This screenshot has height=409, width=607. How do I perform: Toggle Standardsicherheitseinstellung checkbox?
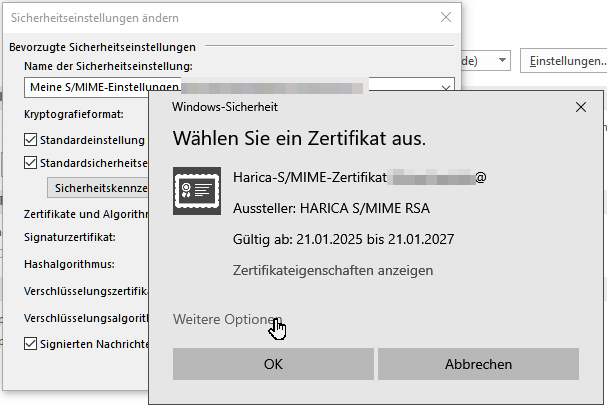click(x=31, y=163)
